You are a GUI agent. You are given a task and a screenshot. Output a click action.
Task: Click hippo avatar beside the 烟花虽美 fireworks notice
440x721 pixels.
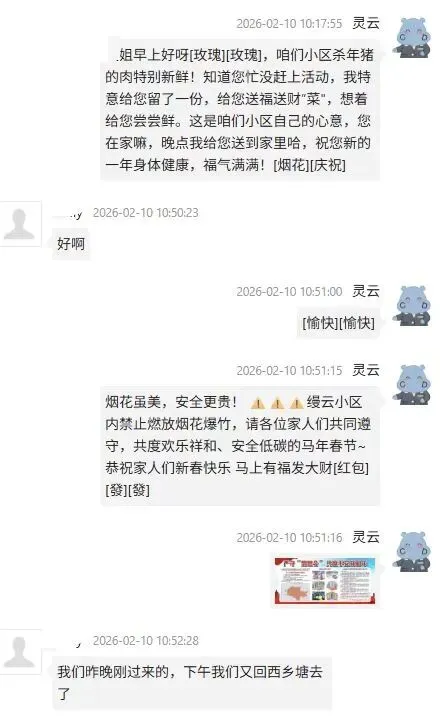point(412,384)
